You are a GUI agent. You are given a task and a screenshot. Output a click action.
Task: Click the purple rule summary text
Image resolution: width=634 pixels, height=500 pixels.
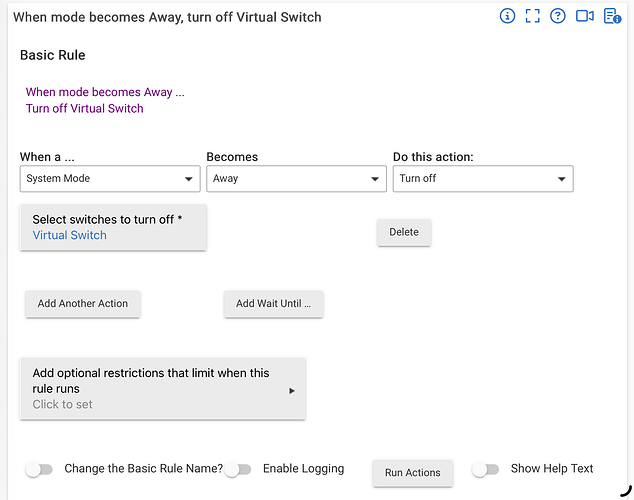pyautogui.click(x=105, y=100)
